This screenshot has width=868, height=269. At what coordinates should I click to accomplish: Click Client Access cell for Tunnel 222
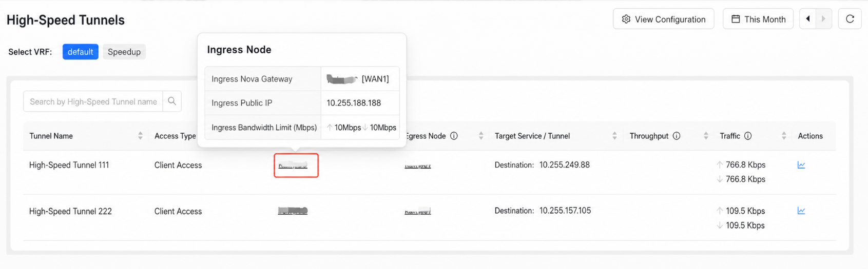tap(178, 211)
